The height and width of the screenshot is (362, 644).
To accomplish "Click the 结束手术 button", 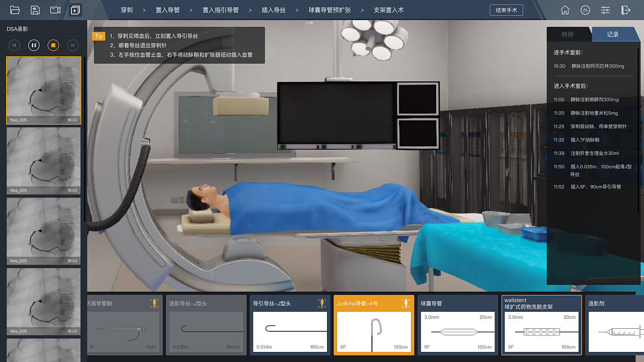I will (506, 10).
